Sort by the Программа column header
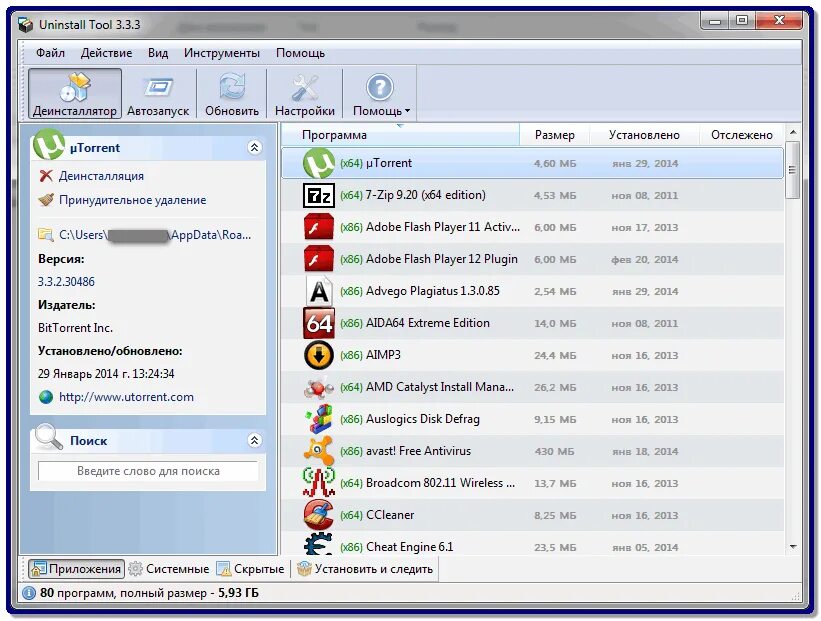Screen dimensions: 821x621 401,135
